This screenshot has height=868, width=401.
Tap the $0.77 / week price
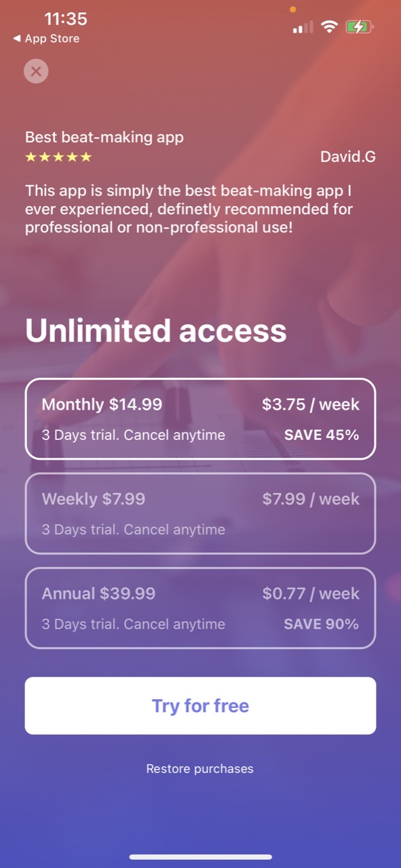pos(311,593)
